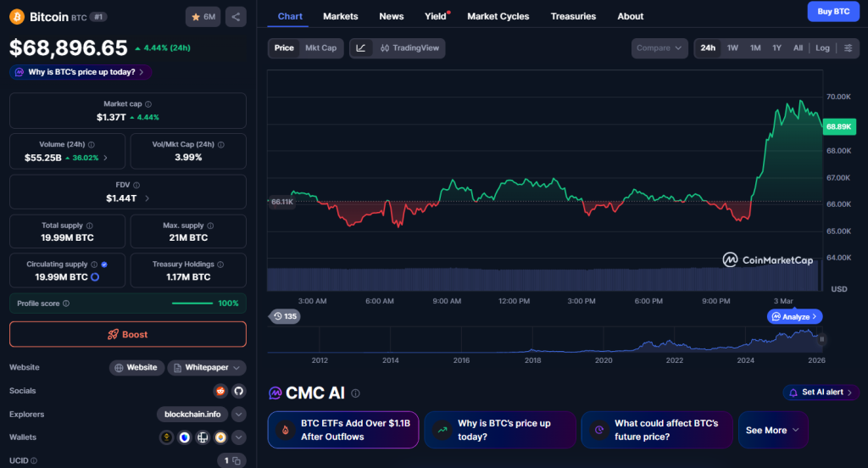Switch to the Markets tab
The image size is (868, 468).
340,16
